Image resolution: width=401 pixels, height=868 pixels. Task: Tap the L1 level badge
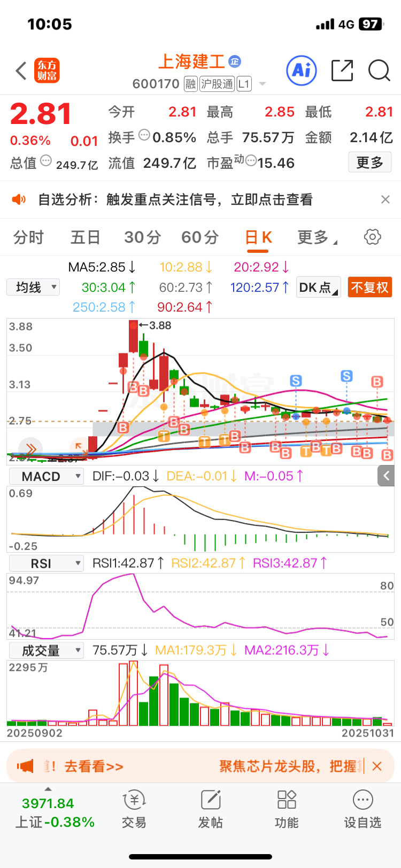[244, 84]
